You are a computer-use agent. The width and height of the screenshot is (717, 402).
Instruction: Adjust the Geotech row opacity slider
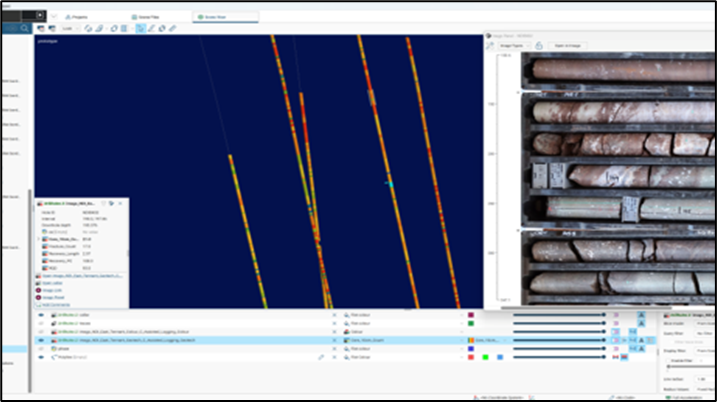pyautogui.click(x=559, y=340)
